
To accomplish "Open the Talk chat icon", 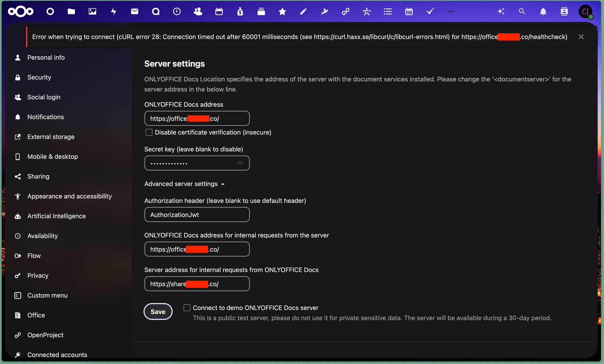I will (156, 12).
